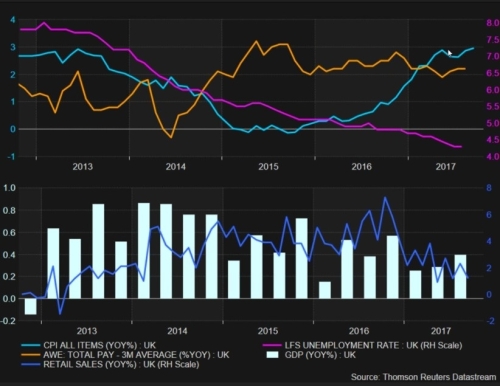
Task: Click the 2015 label on the top chart axis
Action: pos(268,166)
